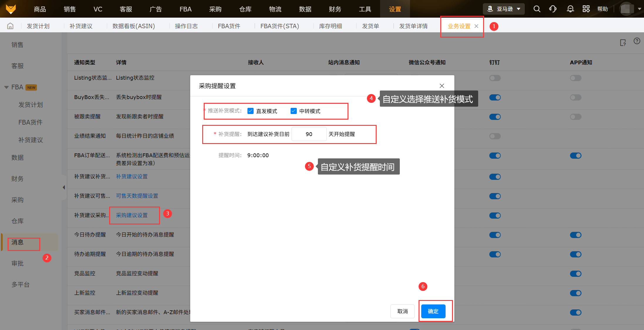The width and height of the screenshot is (644, 330).
Task: Click the orange fox logo
Action: [x=11, y=9]
